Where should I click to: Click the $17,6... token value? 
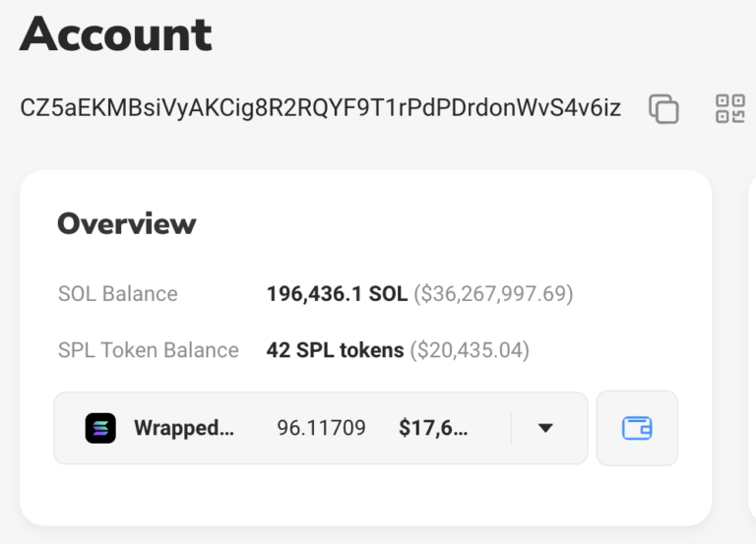(434, 428)
